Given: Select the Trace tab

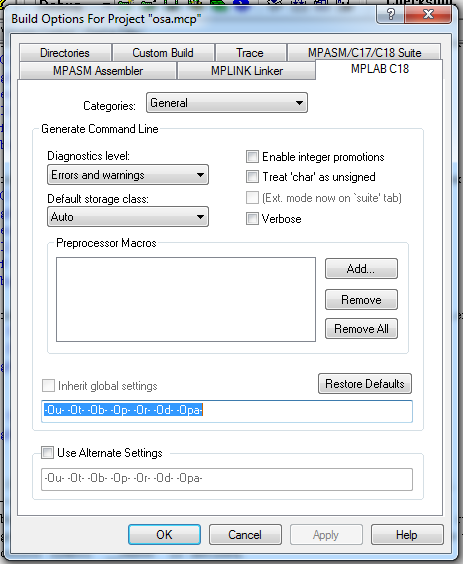Looking at the screenshot, I should pyautogui.click(x=250, y=53).
